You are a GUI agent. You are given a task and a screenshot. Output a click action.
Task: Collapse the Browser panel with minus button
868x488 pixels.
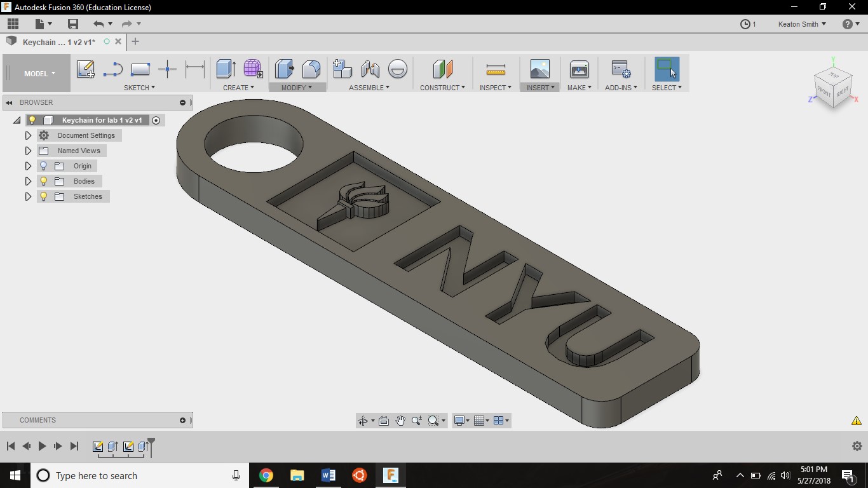tap(182, 102)
